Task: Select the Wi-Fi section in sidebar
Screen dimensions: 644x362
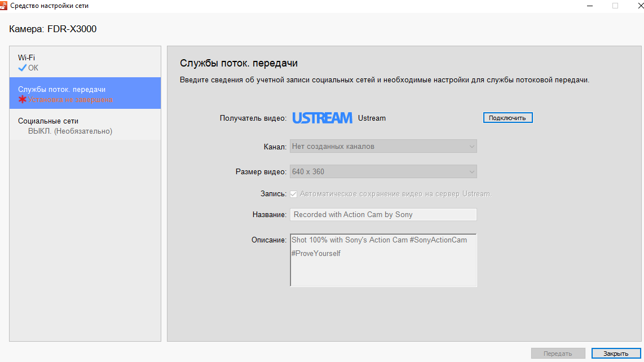Action: tap(85, 62)
